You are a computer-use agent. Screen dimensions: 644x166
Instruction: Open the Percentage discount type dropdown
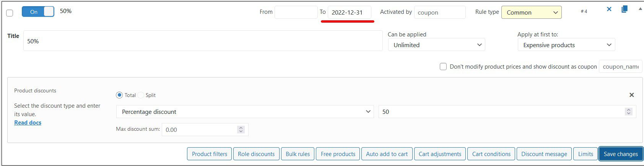(x=245, y=112)
